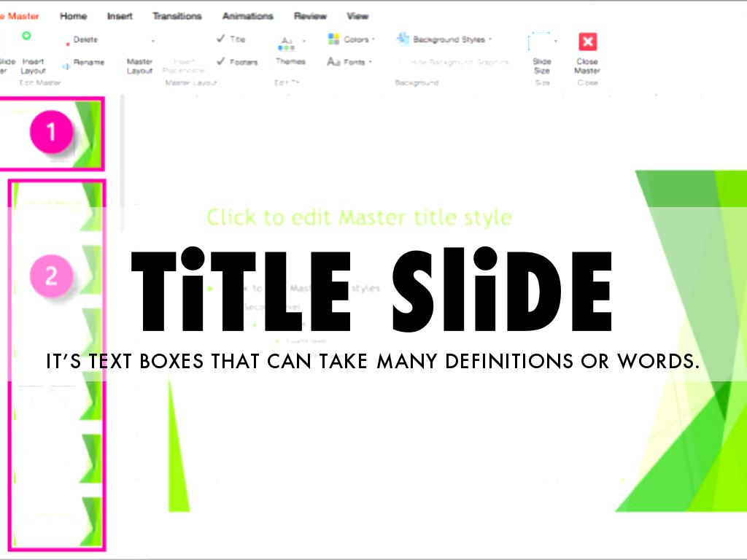Open the Animations tab

[x=247, y=16]
